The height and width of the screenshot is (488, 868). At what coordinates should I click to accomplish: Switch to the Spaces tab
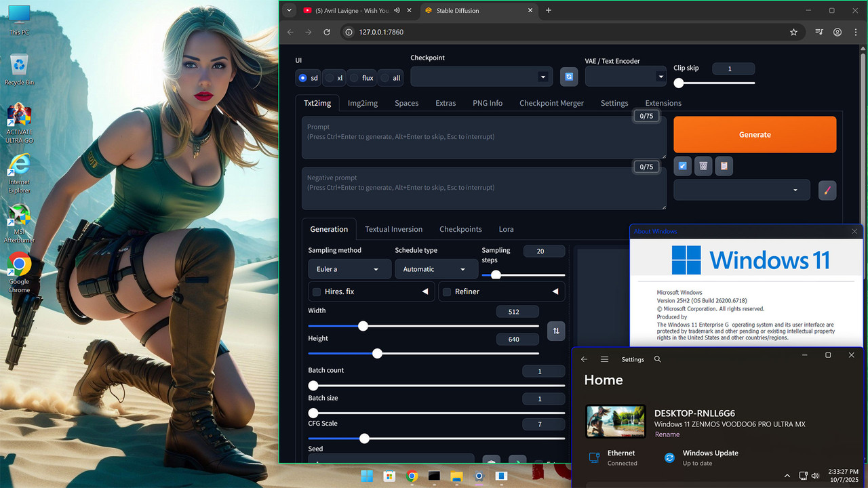coord(407,103)
